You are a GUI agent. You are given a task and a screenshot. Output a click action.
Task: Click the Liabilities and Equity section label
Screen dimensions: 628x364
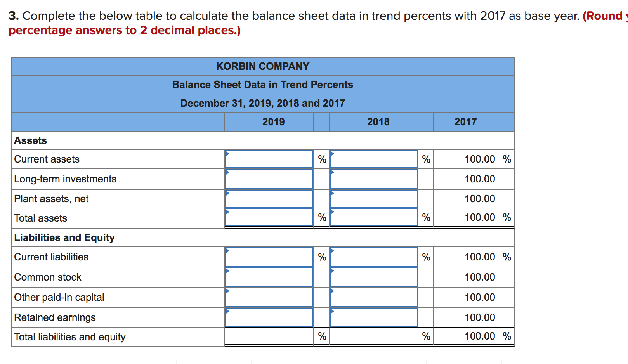pos(64,237)
